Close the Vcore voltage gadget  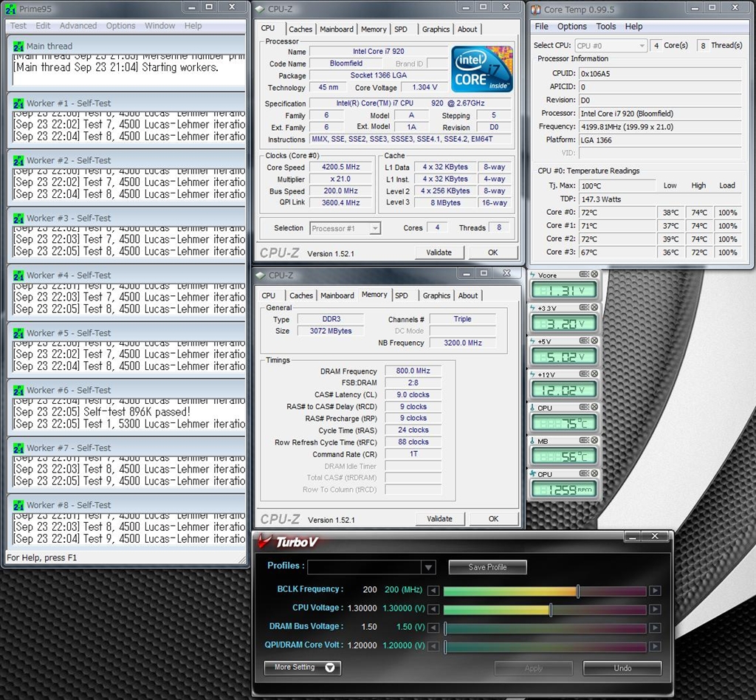click(594, 275)
